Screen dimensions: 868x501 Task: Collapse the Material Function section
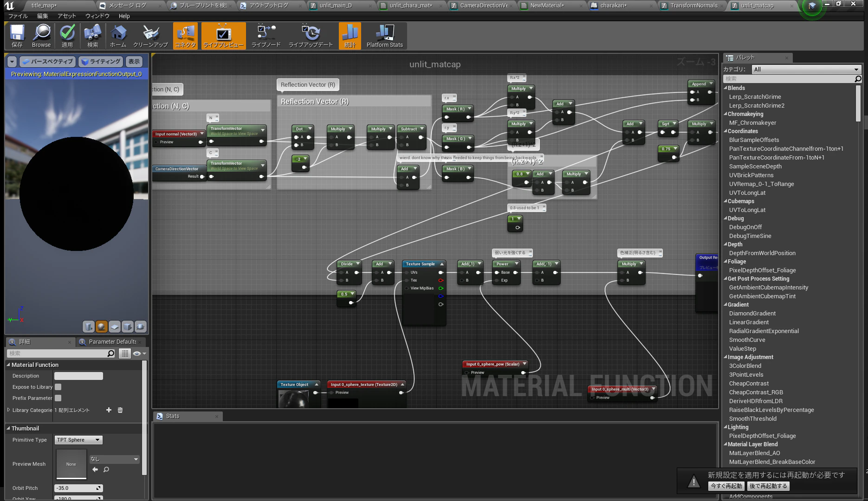[8, 365]
